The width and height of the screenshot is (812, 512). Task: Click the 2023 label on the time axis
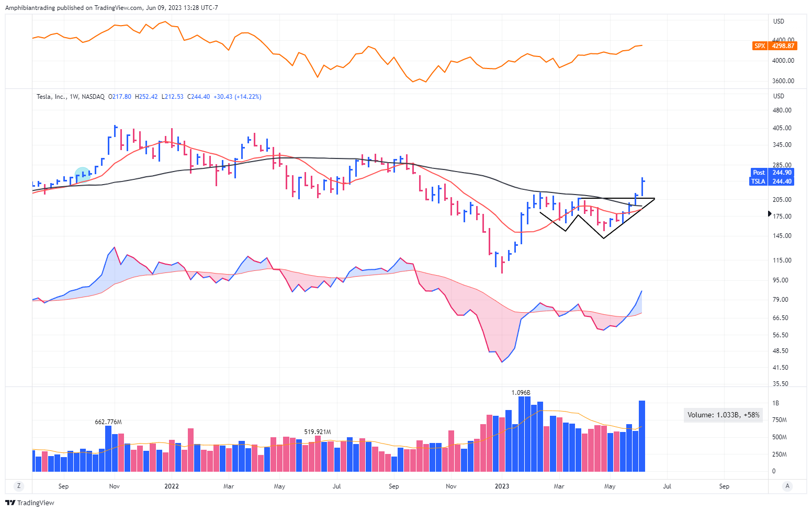click(x=502, y=486)
